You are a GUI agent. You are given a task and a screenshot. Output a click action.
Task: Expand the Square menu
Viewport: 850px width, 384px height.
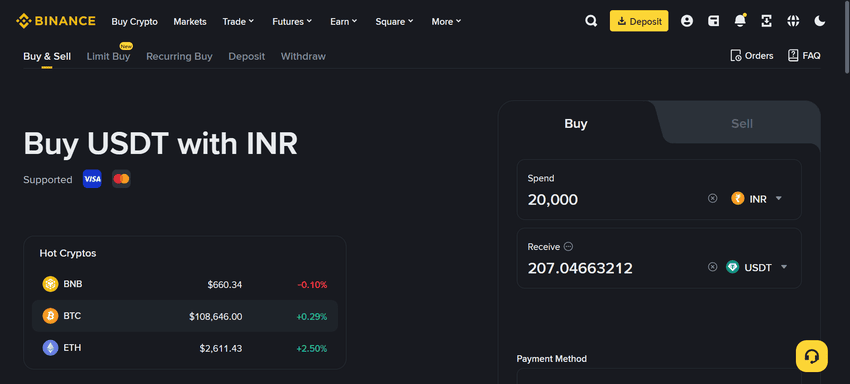pyautogui.click(x=395, y=22)
